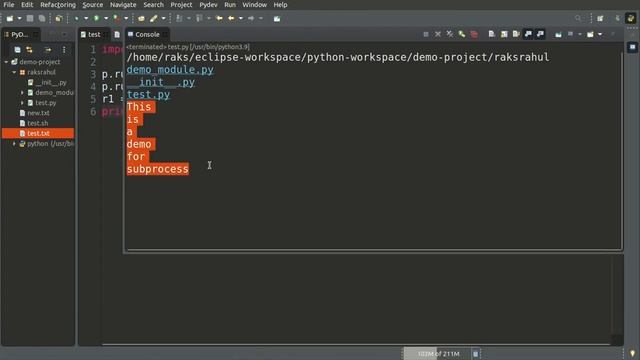
Task: Click the Forward navigation arrow icon
Action: coord(251,18)
